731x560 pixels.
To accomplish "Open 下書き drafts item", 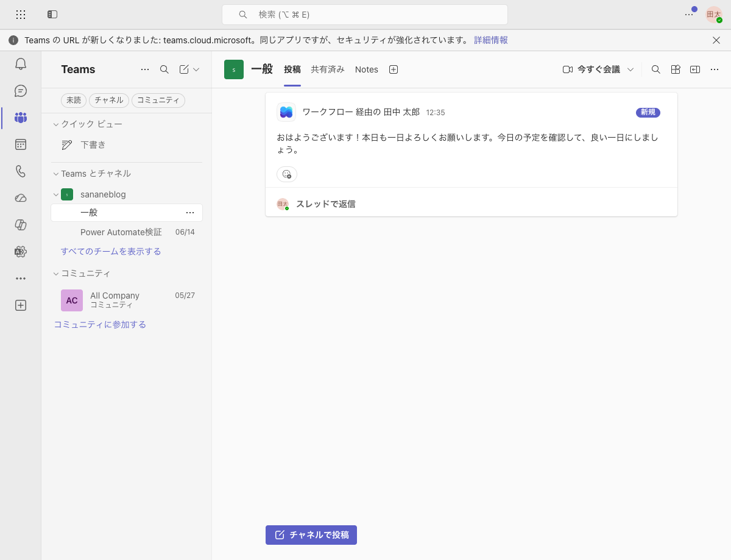I will pos(127,145).
